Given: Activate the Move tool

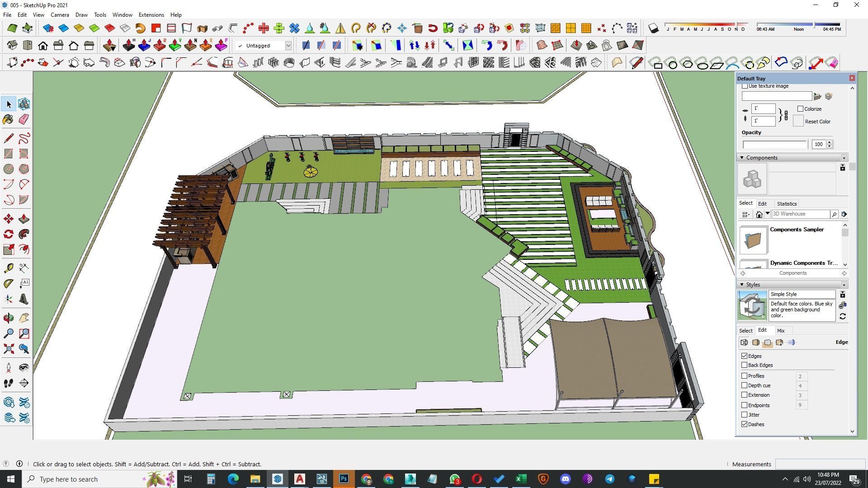Looking at the screenshot, I should click(x=9, y=219).
